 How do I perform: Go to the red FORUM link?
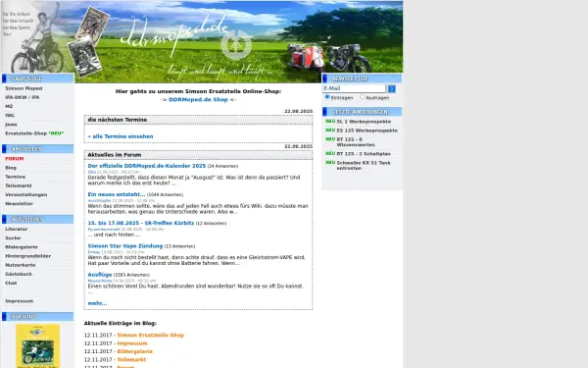[15, 159]
